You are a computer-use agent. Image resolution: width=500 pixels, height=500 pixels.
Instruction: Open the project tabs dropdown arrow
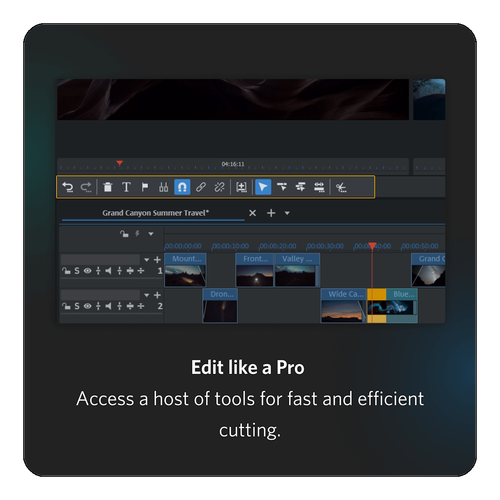pos(287,213)
